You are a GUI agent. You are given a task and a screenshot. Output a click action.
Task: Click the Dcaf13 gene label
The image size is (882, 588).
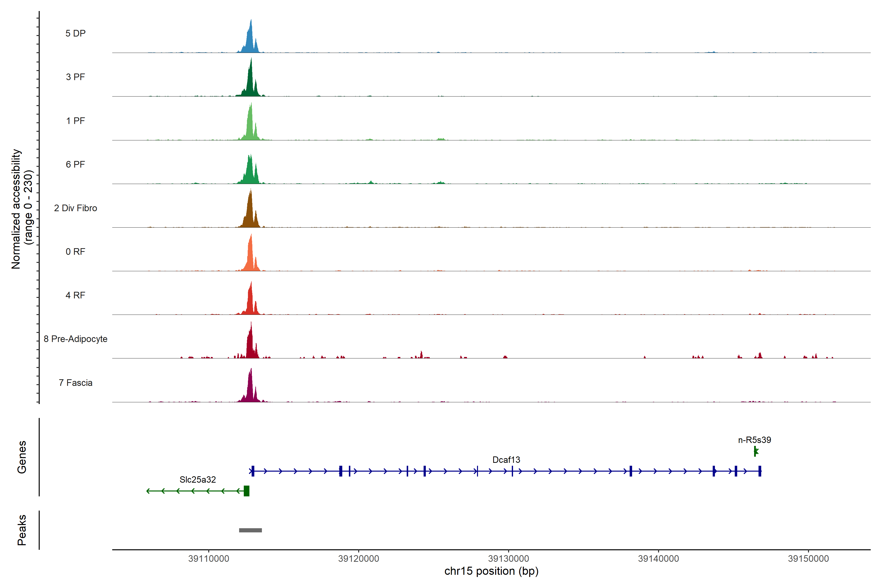tap(506, 459)
